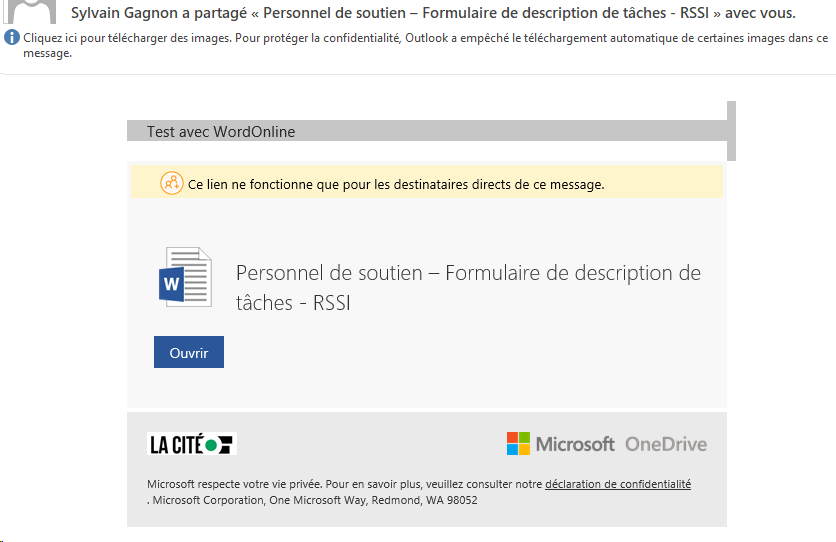
Task: Click the blue information icon
Action: (x=11, y=37)
